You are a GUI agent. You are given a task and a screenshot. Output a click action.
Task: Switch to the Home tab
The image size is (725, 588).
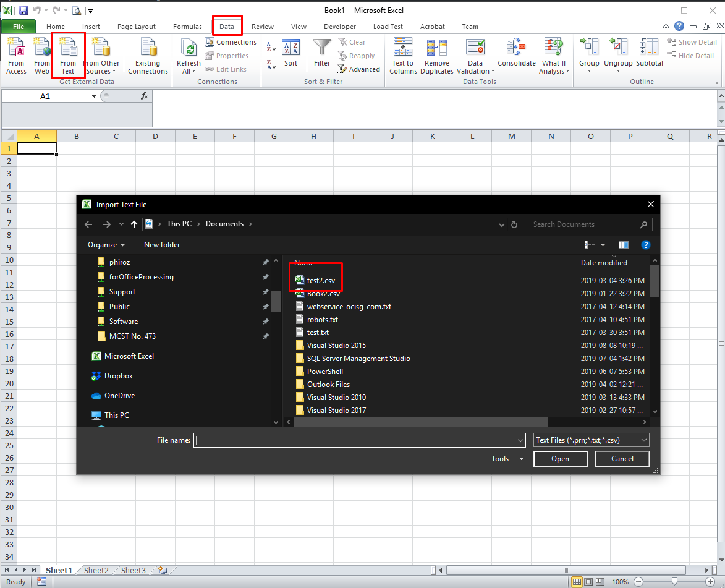pyautogui.click(x=56, y=27)
